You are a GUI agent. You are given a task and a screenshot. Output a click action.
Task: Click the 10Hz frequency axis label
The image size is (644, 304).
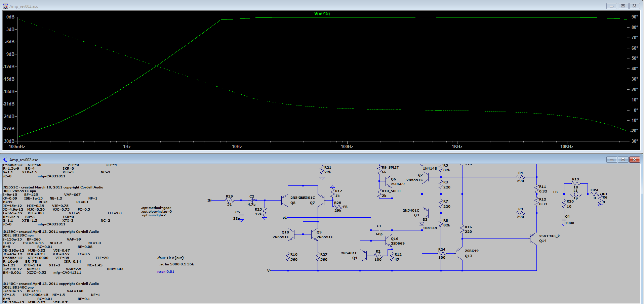click(237, 146)
